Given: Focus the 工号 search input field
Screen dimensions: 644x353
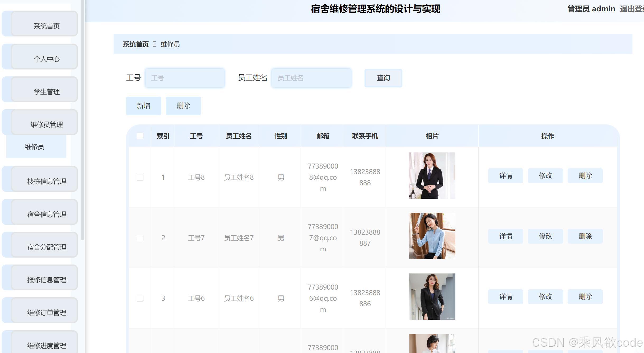Looking at the screenshot, I should [185, 78].
